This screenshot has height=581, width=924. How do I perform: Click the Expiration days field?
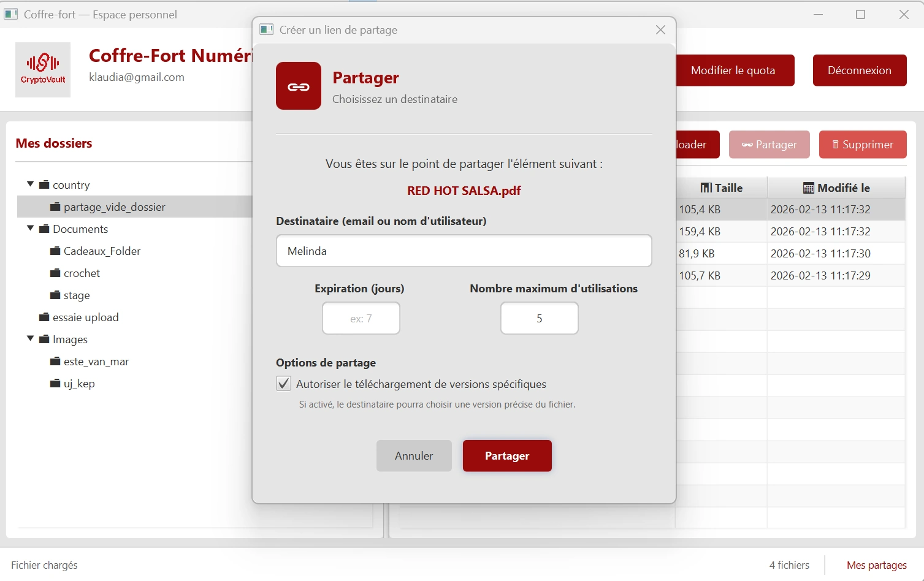tap(361, 319)
